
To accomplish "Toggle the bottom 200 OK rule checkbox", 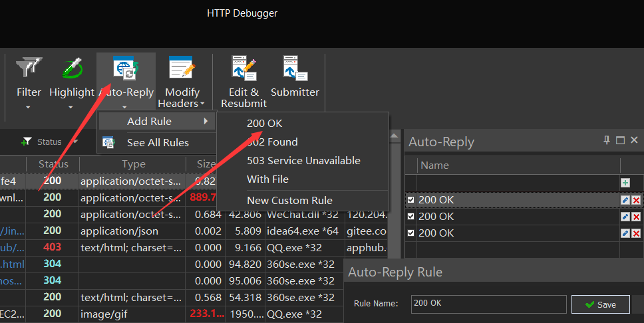I will click(410, 233).
